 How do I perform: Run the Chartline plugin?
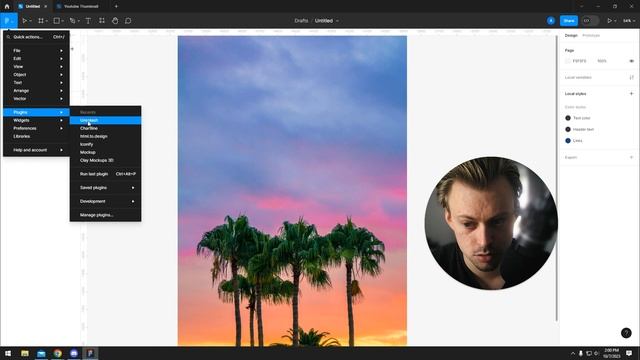(x=105, y=128)
